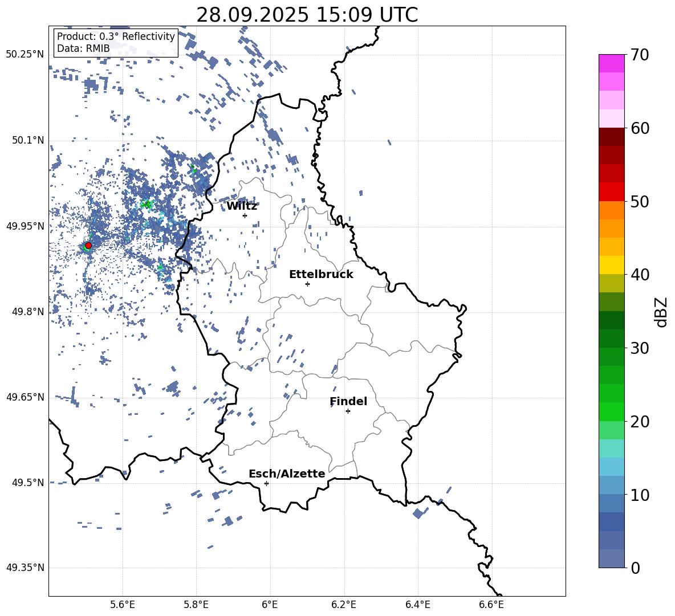Click the red radar site marker
Image resolution: width=675 pixels, height=616 pixels.
click(88, 246)
